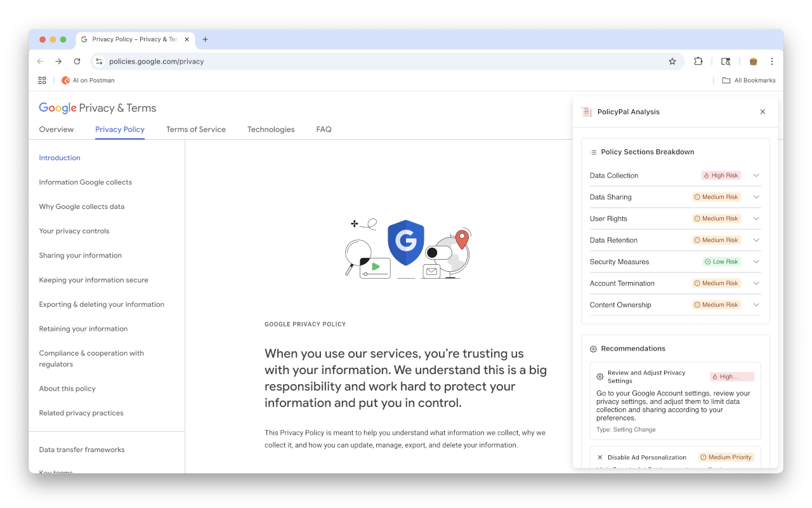Open Related privacy practices
Viewport: 812px width, 508px height.
click(x=81, y=413)
